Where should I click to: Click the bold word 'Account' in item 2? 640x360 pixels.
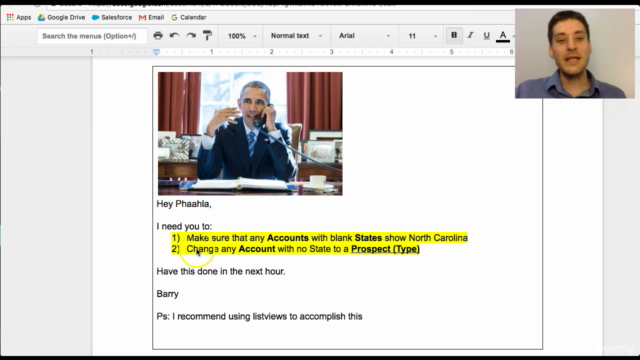point(257,249)
